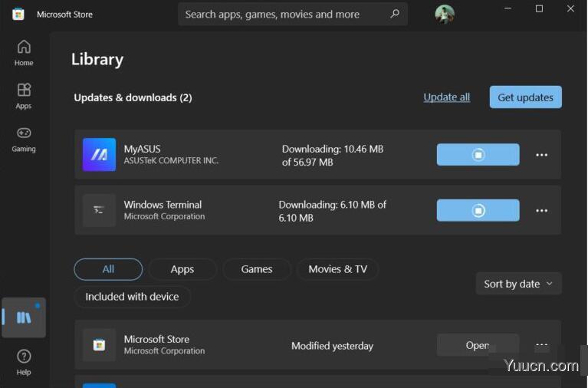
Task: Select the Library icon in the sidebar
Action: click(x=24, y=317)
